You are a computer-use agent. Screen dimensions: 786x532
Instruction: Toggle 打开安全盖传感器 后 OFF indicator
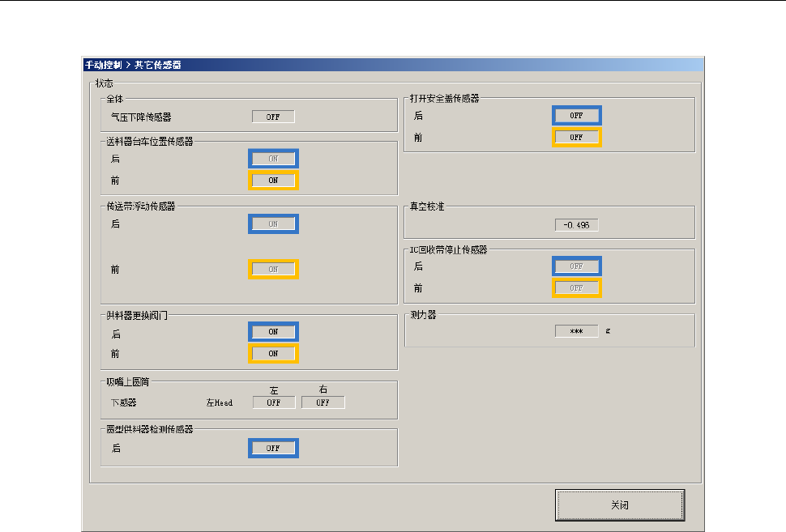[576, 116]
